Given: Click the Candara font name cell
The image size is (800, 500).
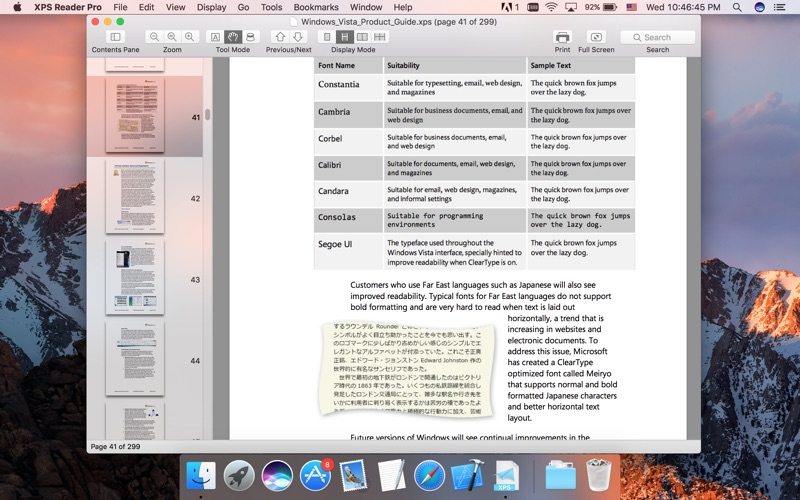Looking at the screenshot, I should point(348,194).
